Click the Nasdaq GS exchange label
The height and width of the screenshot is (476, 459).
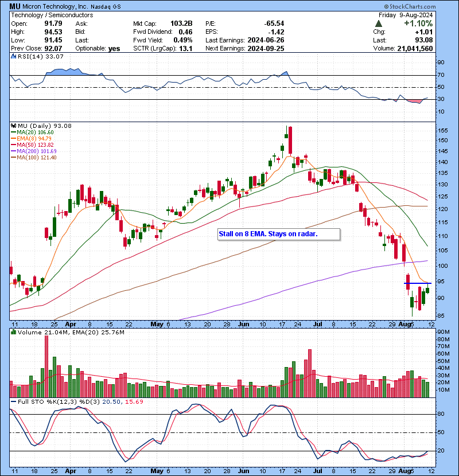106,7
